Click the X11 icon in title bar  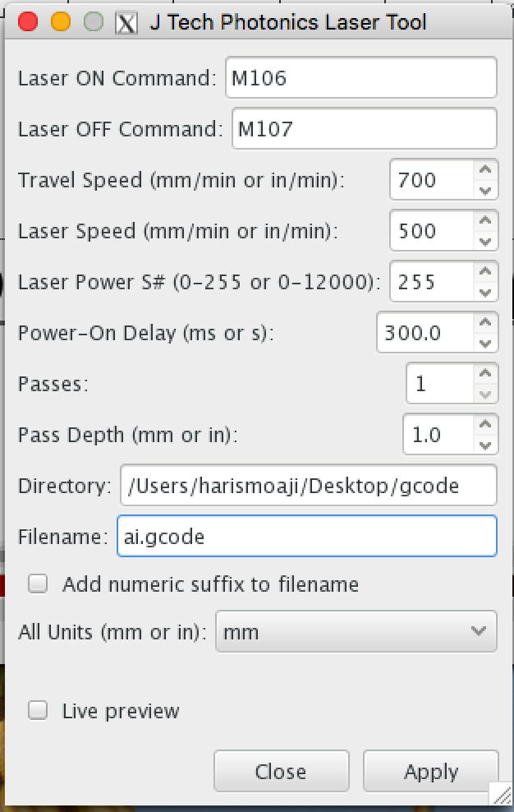[x=126, y=22]
